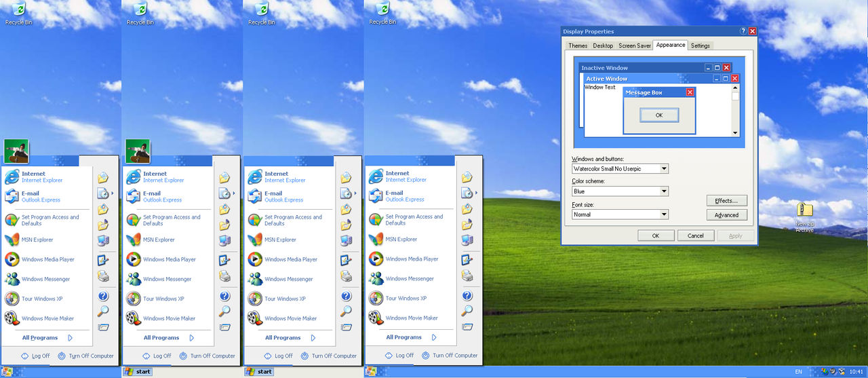Click the grey round tray icon

pyautogui.click(x=833, y=372)
